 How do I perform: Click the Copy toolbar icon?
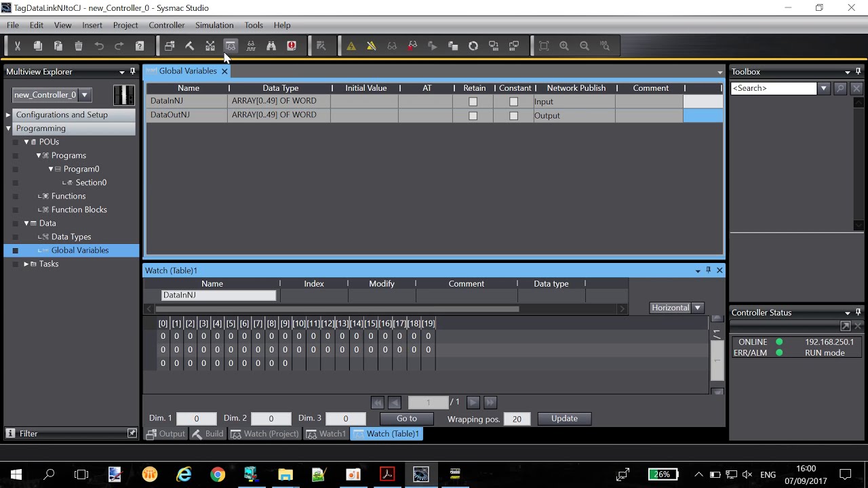[38, 46]
